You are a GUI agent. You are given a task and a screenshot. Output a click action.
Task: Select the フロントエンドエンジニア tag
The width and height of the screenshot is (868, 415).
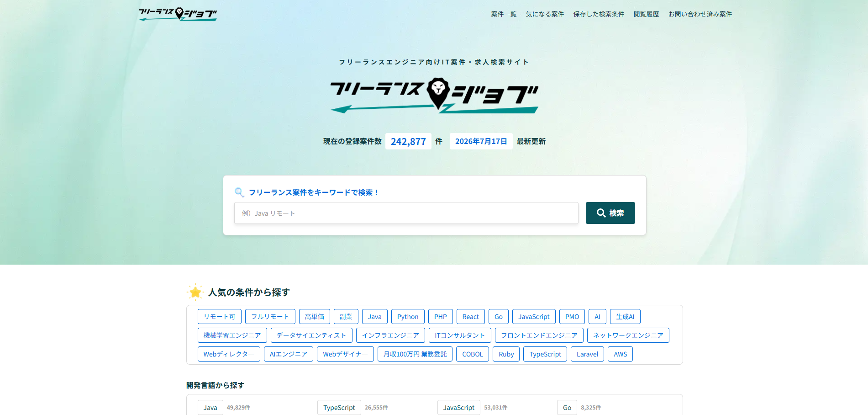(x=539, y=335)
